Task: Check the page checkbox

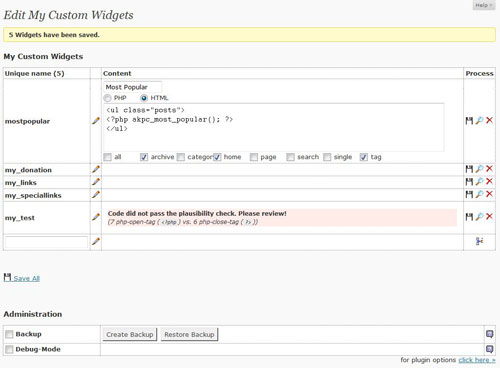Action: (254, 157)
